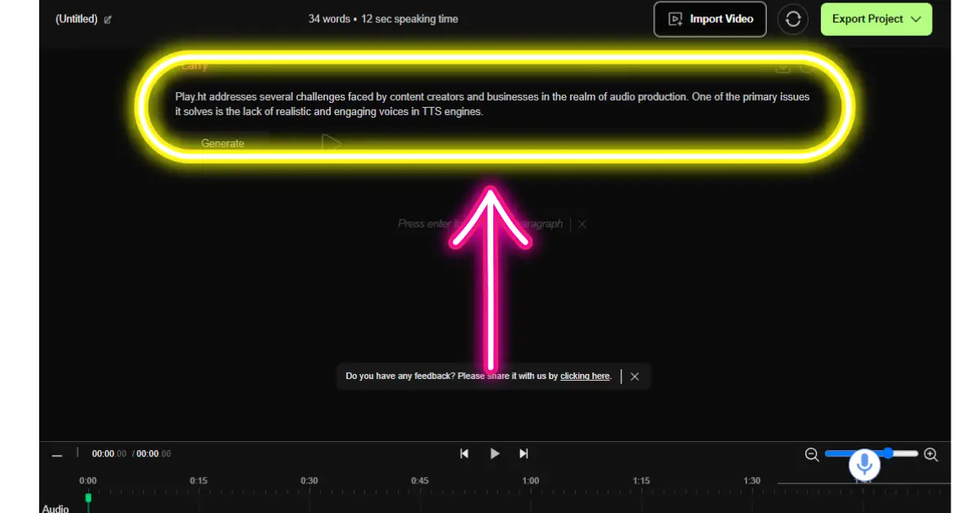Start playback with the play control
The height and width of the screenshot is (513, 980).
pos(494,453)
